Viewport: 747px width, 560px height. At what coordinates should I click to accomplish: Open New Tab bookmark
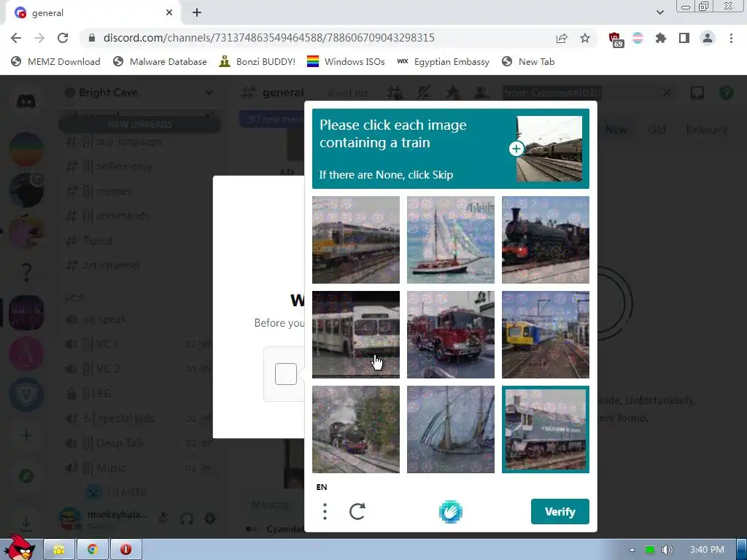(x=528, y=61)
